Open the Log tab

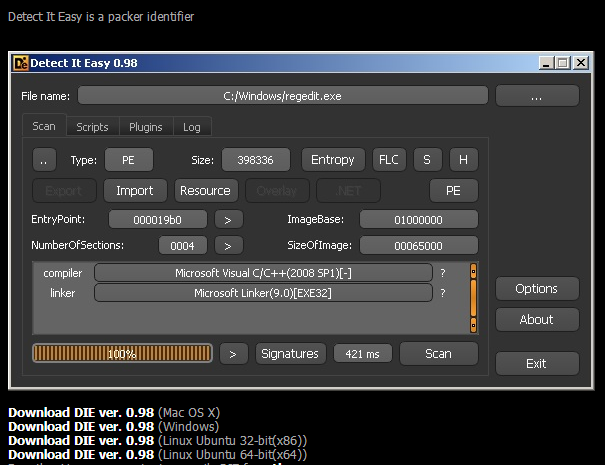(x=192, y=127)
